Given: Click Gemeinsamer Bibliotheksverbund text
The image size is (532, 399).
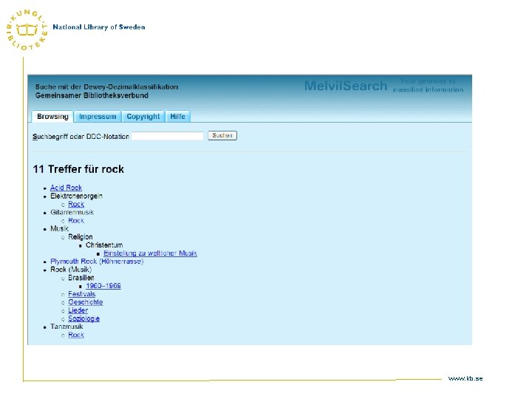Looking at the screenshot, I should (x=92, y=95).
